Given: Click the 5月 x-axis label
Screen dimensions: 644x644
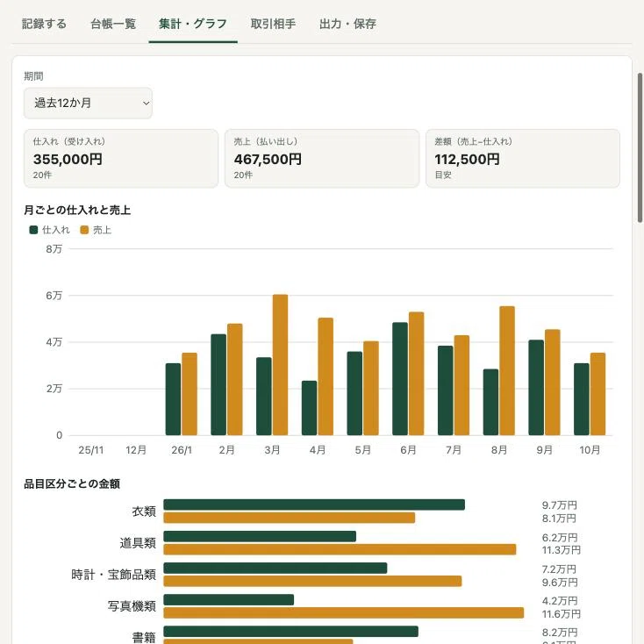Looking at the screenshot, I should click(x=362, y=450).
